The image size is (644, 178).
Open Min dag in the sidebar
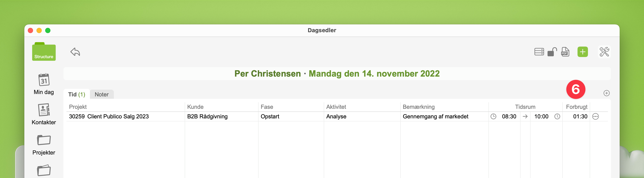pos(44,84)
